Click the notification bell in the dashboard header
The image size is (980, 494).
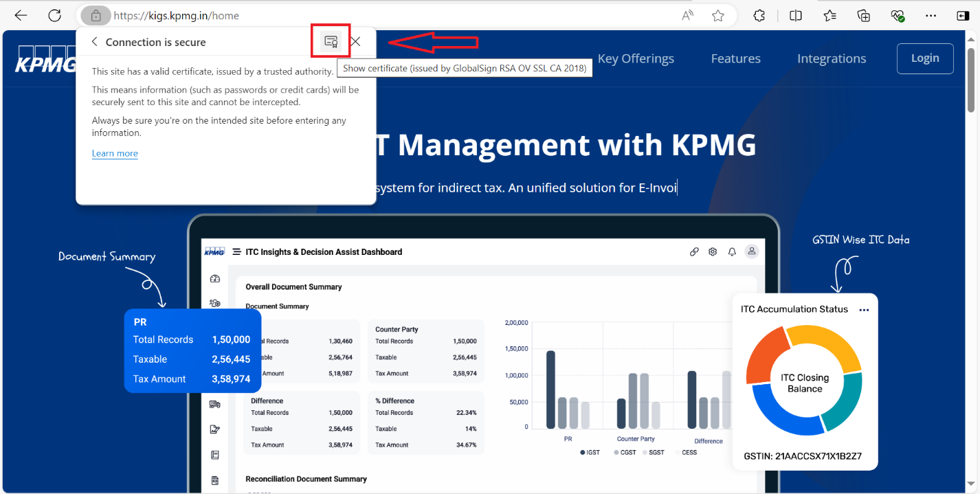pos(732,251)
